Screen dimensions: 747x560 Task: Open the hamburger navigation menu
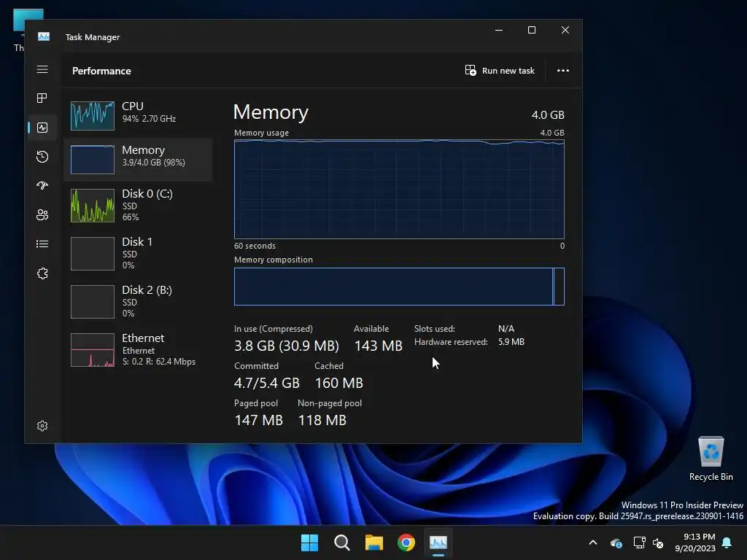pos(42,69)
